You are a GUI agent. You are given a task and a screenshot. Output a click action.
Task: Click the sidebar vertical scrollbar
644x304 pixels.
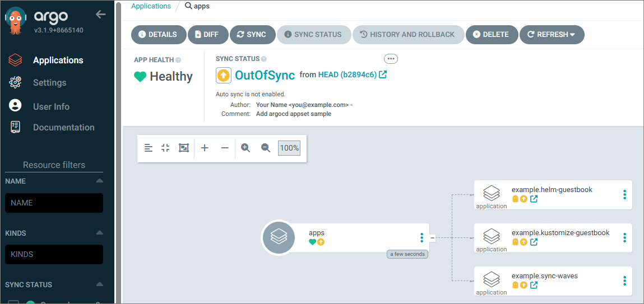point(119,152)
